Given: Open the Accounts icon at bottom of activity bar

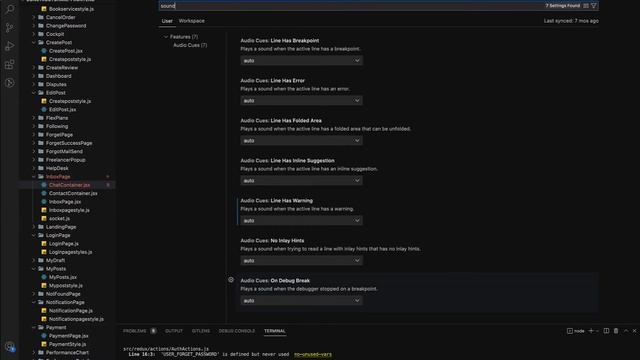Looking at the screenshot, I should click(x=9, y=347).
